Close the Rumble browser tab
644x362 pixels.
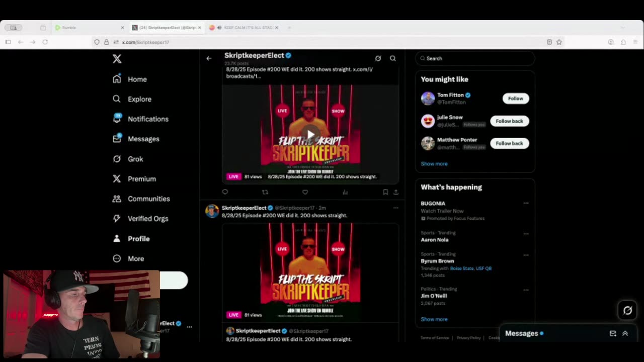(x=122, y=28)
